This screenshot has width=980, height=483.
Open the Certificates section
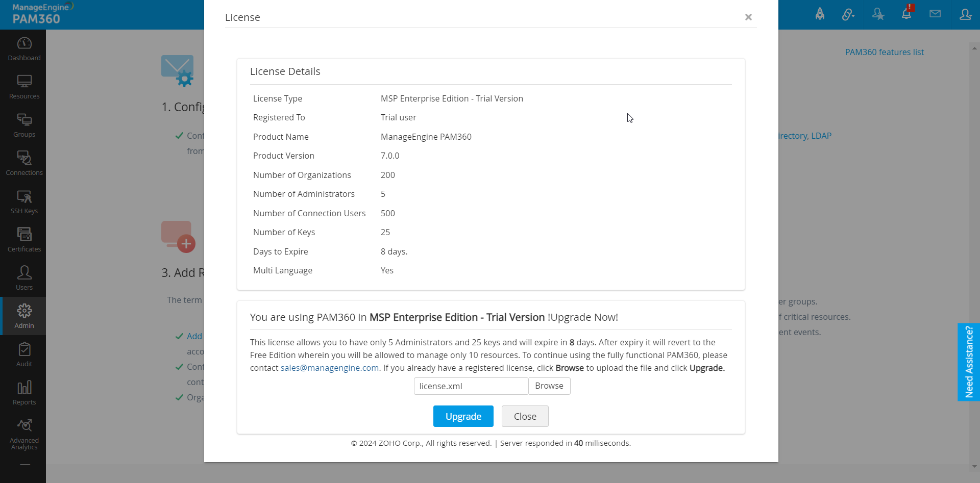(24, 240)
